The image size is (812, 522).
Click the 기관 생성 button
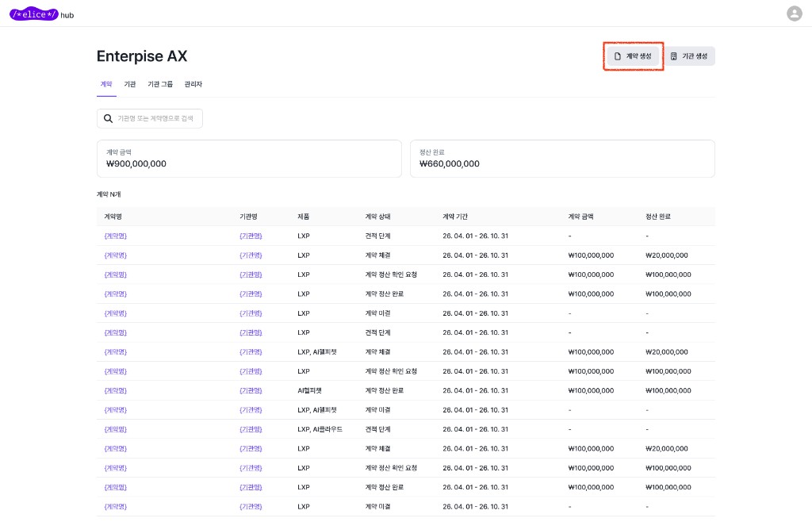click(x=689, y=56)
